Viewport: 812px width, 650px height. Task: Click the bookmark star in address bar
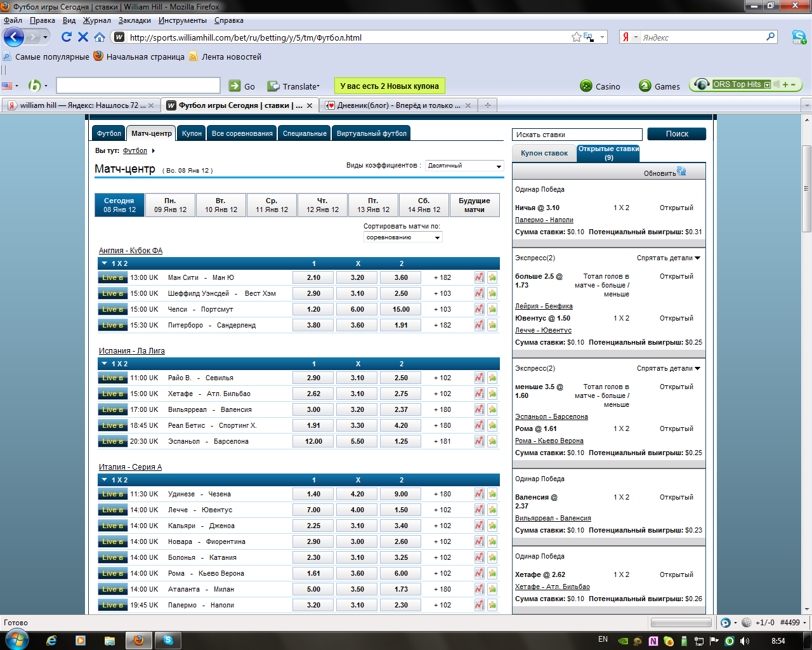point(576,37)
